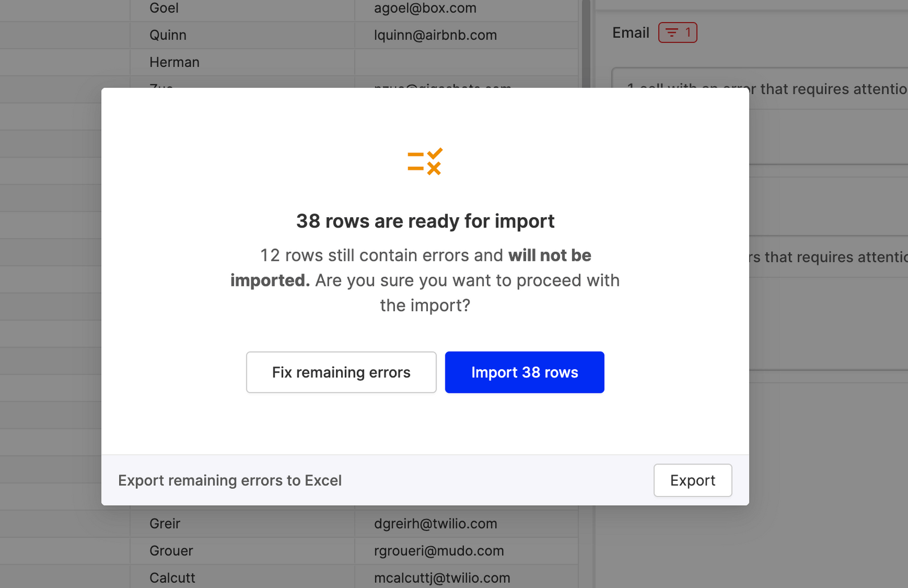Click the Import 38 rows button

point(524,372)
